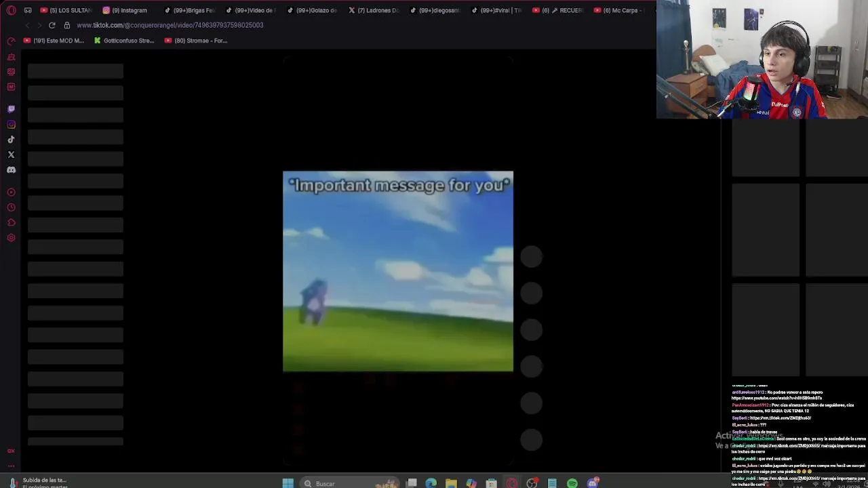
Task: Switch to the diegosant TikTok tab
Action: point(435,10)
